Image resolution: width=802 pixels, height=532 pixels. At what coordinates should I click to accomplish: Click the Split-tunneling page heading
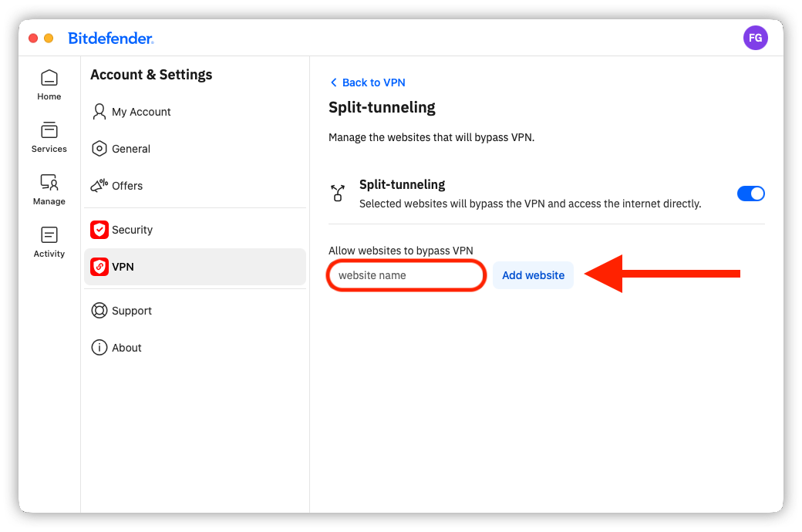tap(382, 107)
